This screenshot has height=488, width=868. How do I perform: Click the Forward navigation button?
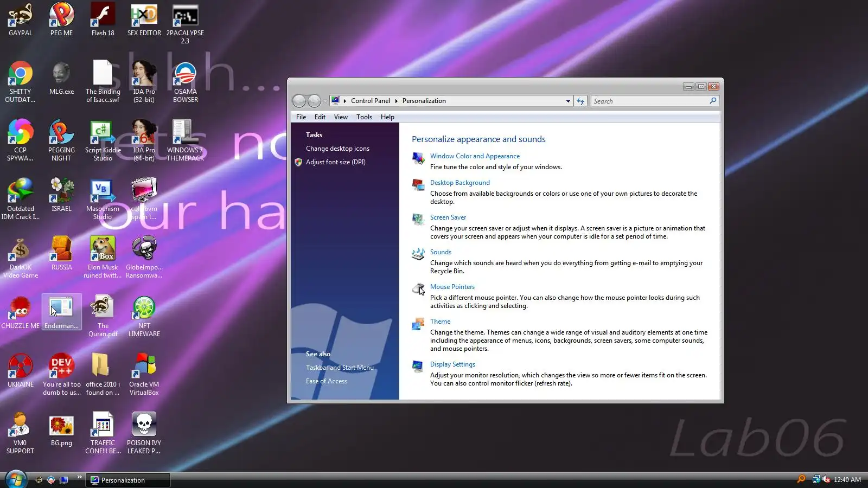click(314, 101)
